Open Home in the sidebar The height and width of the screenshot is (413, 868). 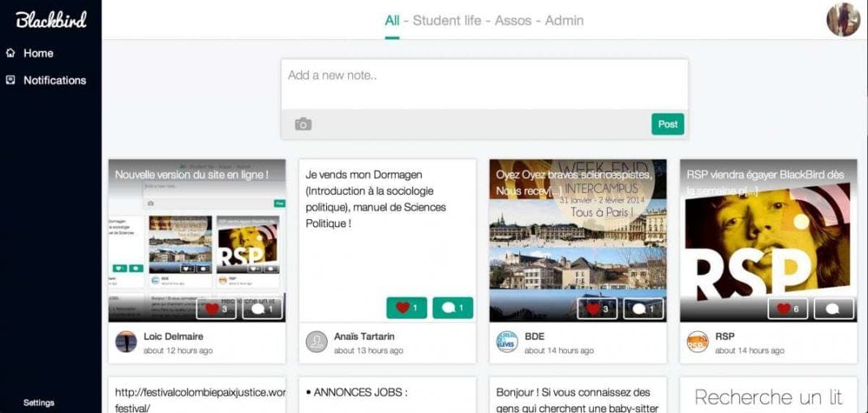point(38,54)
